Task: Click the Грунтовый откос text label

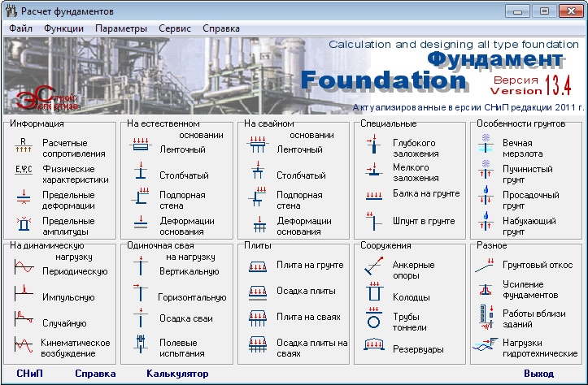Action: coord(538,265)
